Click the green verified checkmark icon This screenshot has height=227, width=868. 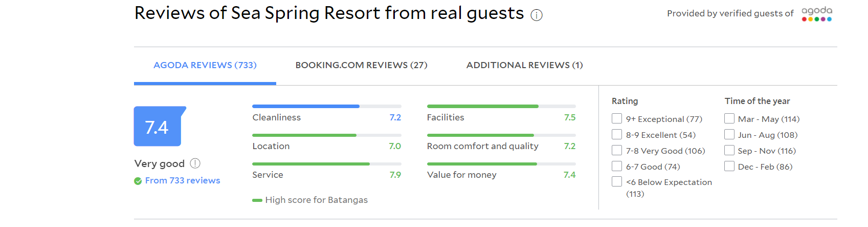138,181
